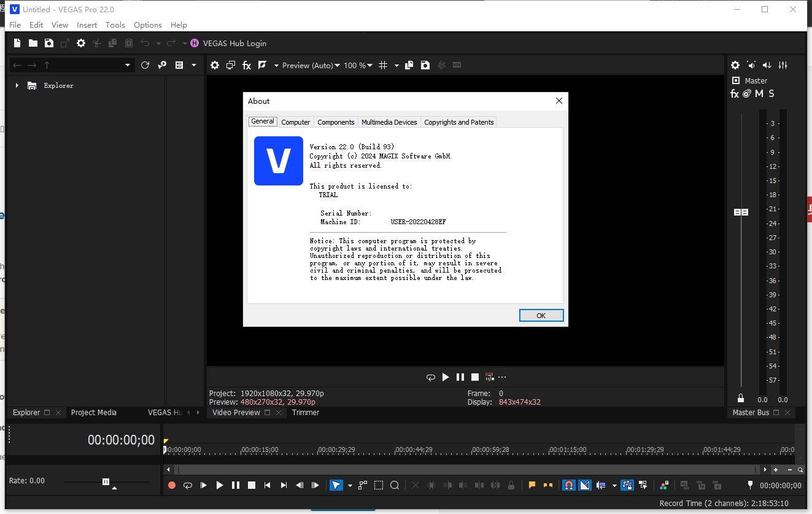Click the Record button in the timeline toolbar
812x514 pixels.
172,485
